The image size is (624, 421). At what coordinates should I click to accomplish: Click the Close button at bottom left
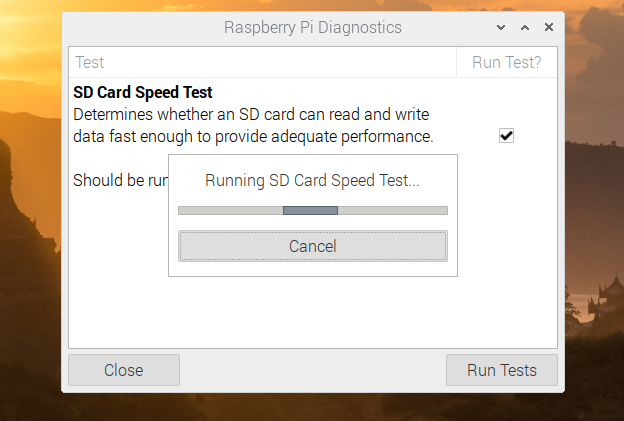(x=124, y=370)
